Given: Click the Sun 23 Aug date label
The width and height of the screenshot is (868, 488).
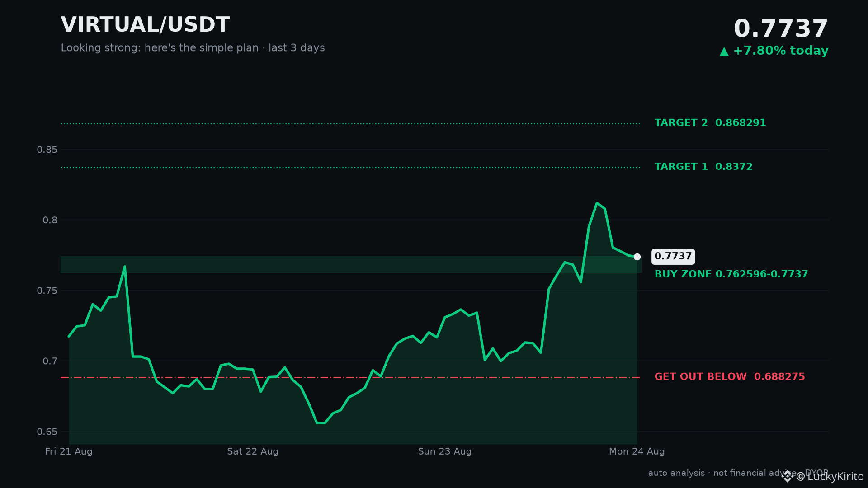Looking at the screenshot, I should click(x=445, y=451).
